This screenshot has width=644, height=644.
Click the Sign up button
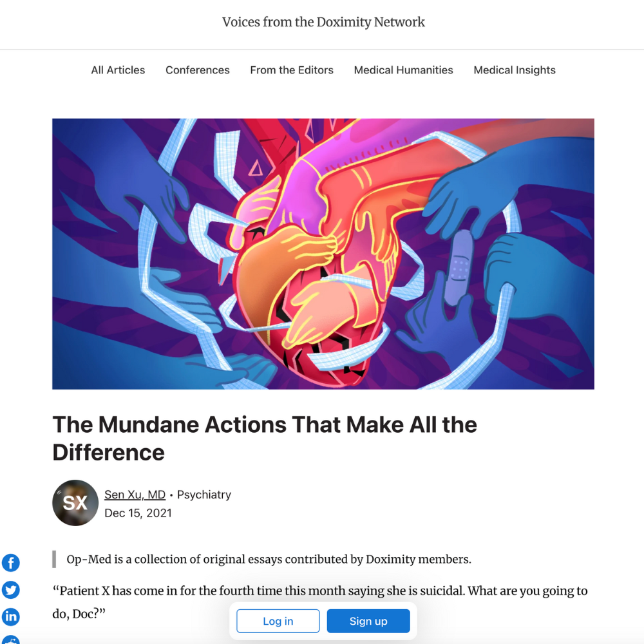(x=368, y=621)
